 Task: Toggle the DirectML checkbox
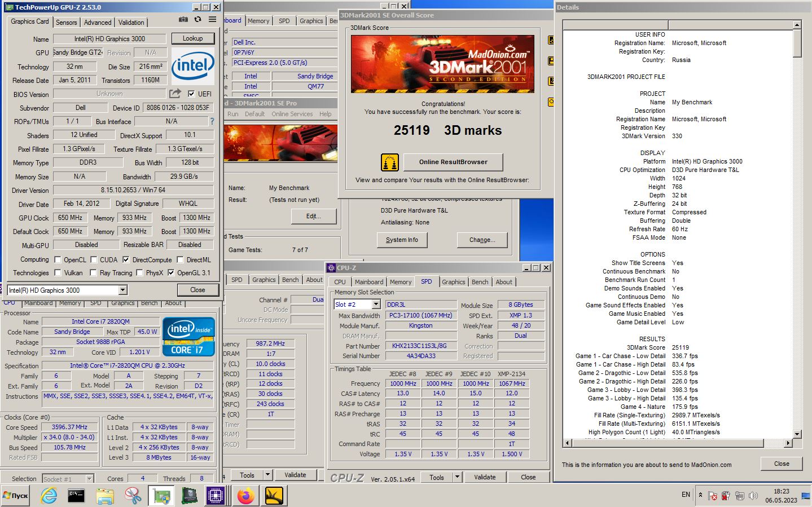pos(180,259)
